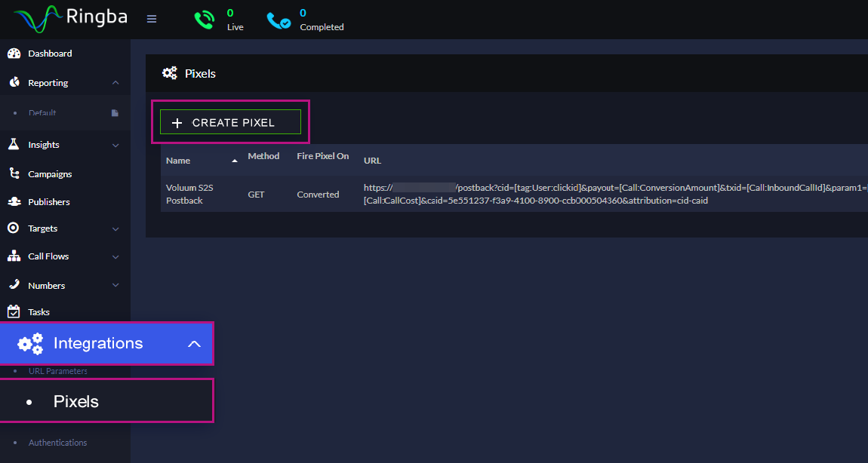This screenshot has width=868, height=463.
Task: Click the Tasks calendar check icon
Action: (x=14, y=311)
